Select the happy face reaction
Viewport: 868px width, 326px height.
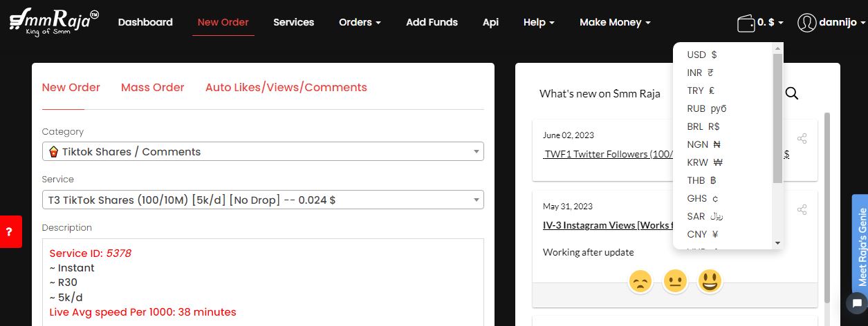[710, 281]
